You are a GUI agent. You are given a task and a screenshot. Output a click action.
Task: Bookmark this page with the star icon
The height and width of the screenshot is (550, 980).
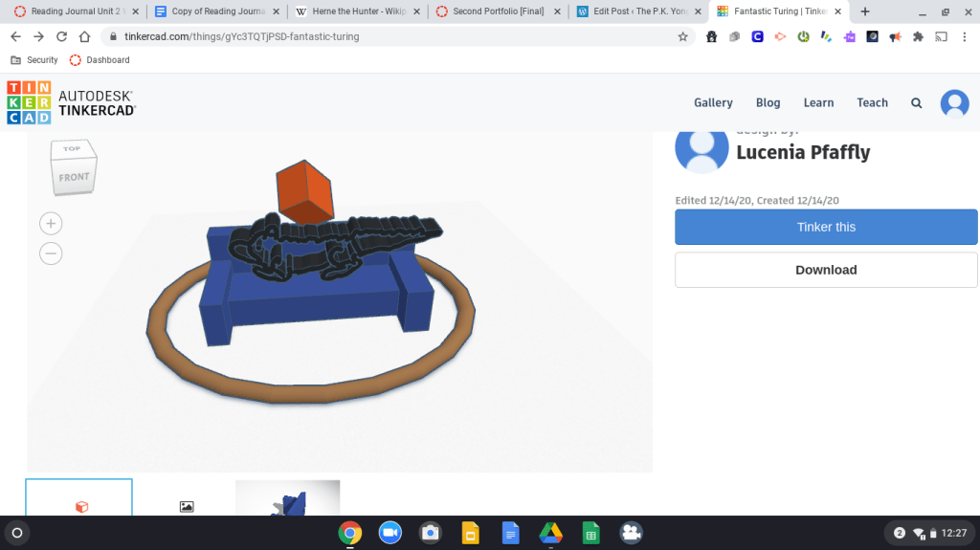point(682,36)
